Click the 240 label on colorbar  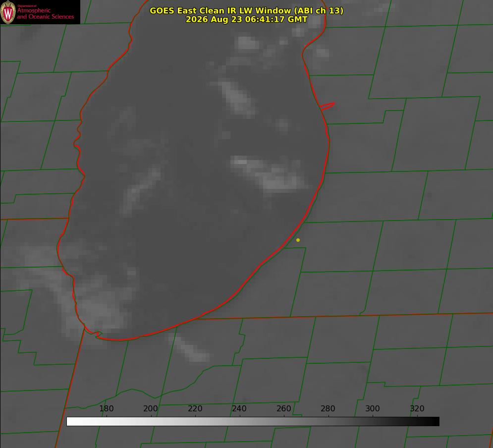239,408
